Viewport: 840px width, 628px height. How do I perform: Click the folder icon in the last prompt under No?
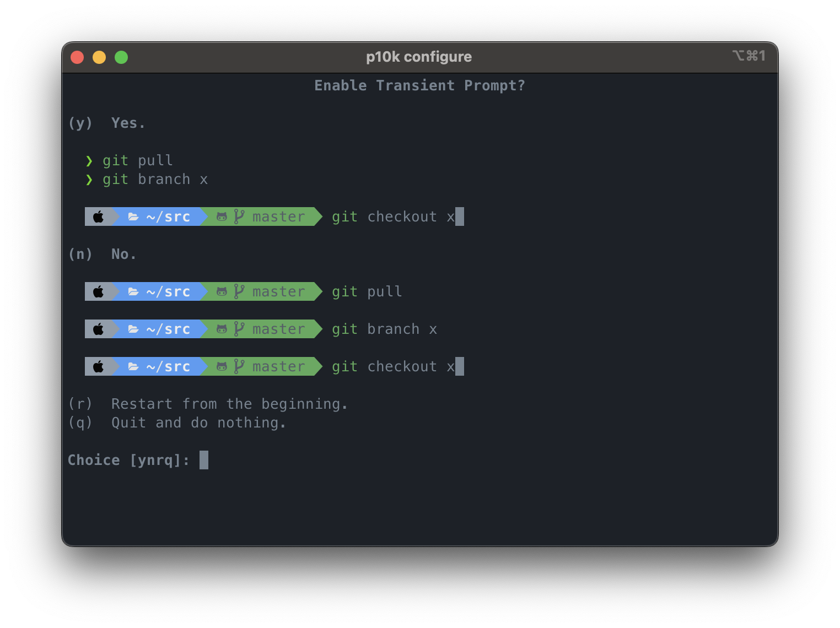[x=133, y=367]
